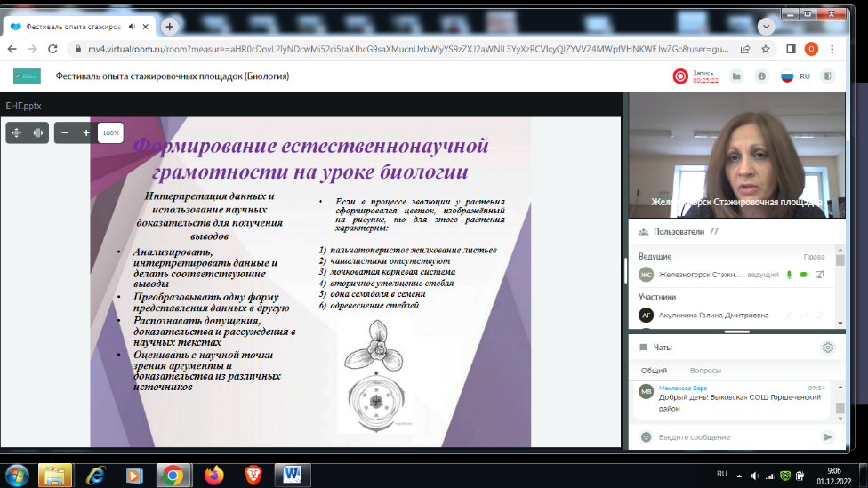Reload the page in Chrome
Image resolution: width=868 pixels, height=488 pixels.
[52, 49]
